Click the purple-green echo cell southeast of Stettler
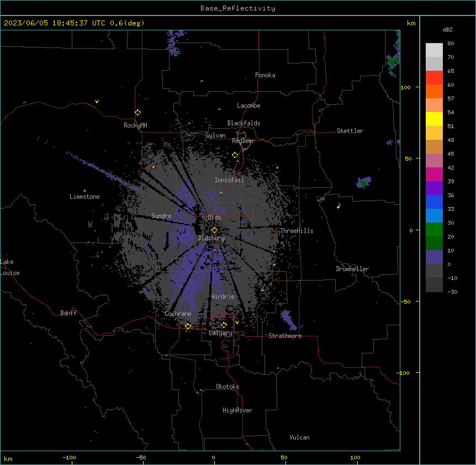The height and width of the screenshot is (465, 476). tap(364, 182)
